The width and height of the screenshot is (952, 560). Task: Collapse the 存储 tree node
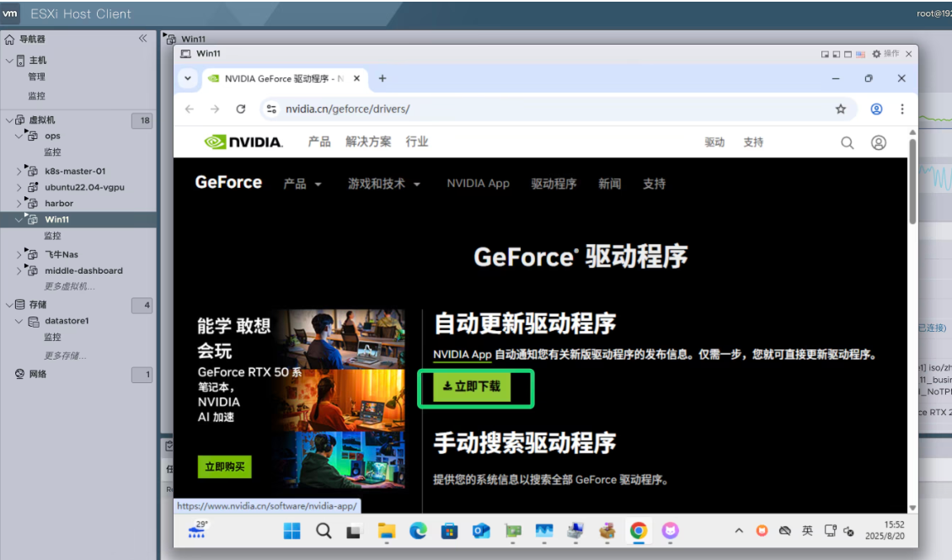(x=9, y=305)
